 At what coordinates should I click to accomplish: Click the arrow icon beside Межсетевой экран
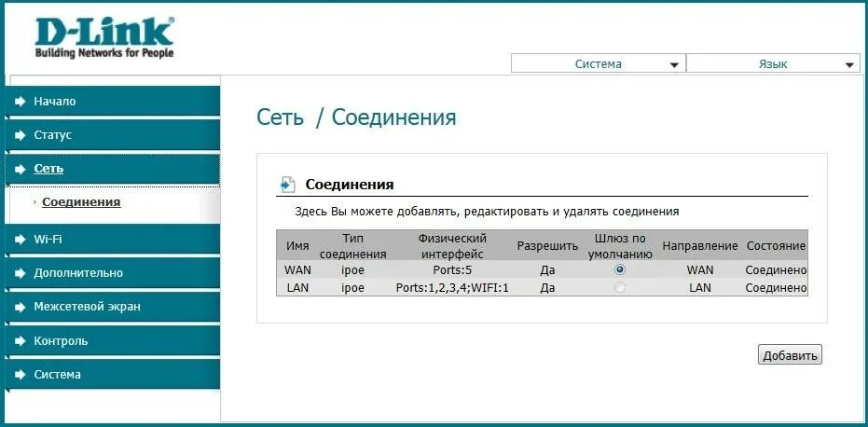21,307
